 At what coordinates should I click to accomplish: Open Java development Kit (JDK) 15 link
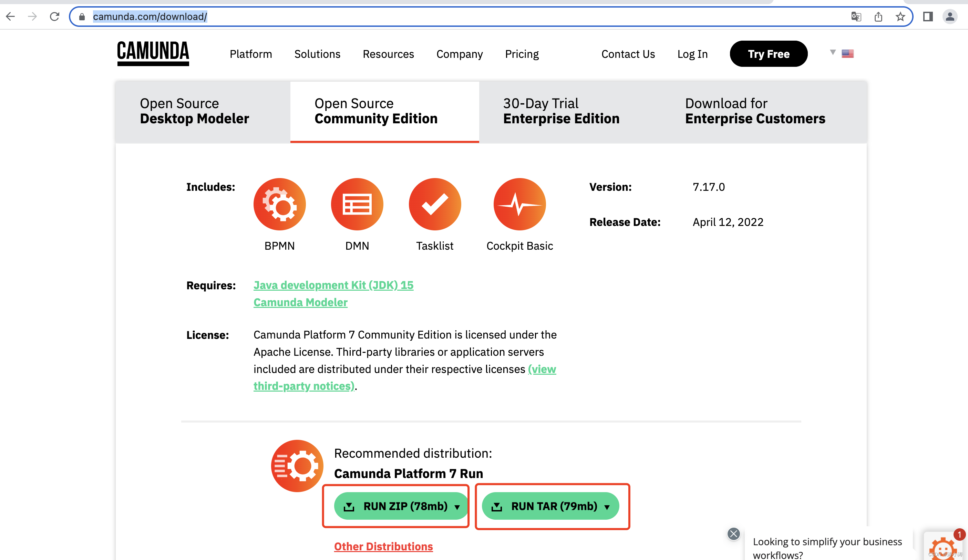(x=333, y=285)
